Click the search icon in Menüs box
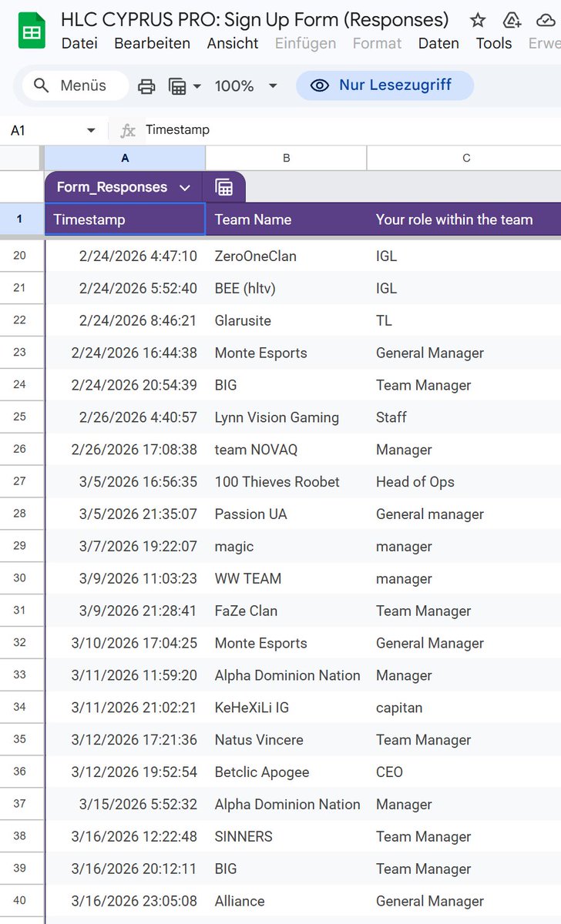Image resolution: width=561 pixels, height=924 pixels. tap(42, 85)
